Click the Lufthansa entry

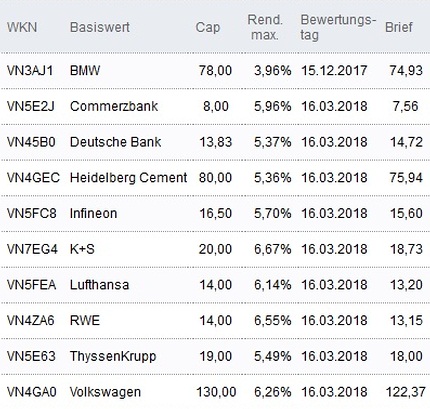[99, 285]
